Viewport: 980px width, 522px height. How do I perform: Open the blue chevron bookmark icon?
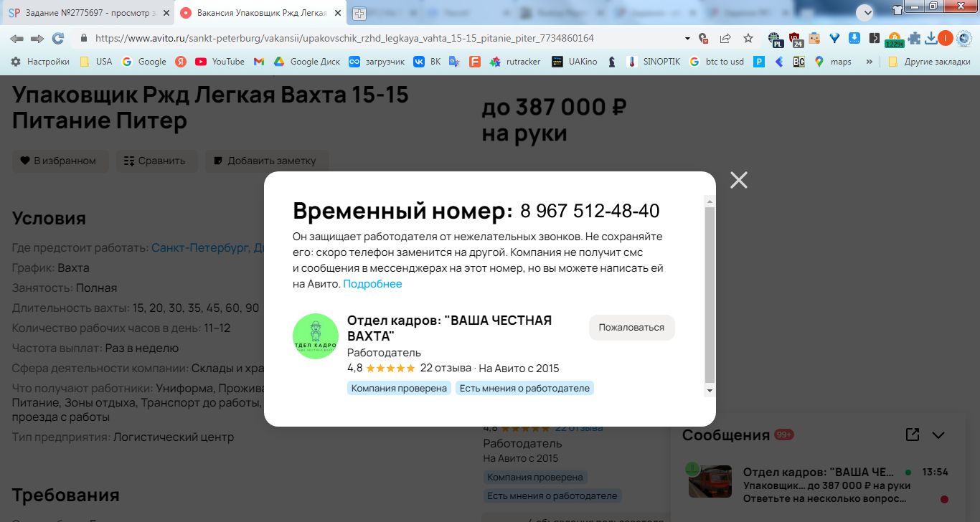[x=778, y=62]
